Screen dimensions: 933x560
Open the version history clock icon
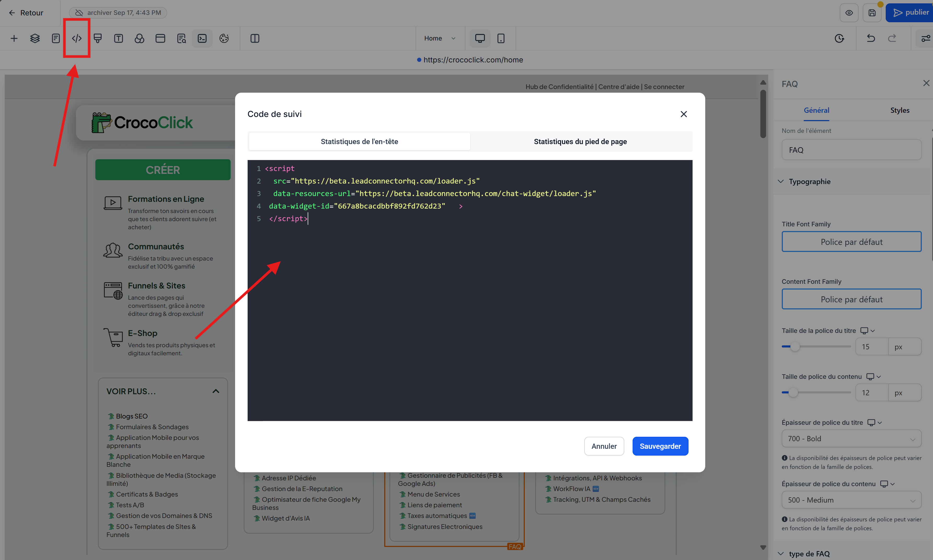click(839, 38)
